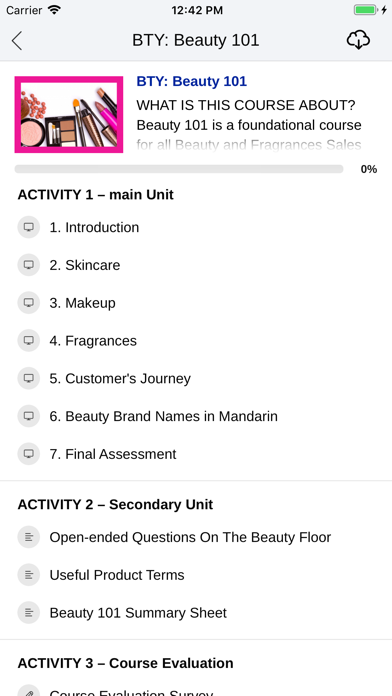The image size is (392, 696).
Task: Tap the screen icon beside Skincare
Action: point(29,265)
